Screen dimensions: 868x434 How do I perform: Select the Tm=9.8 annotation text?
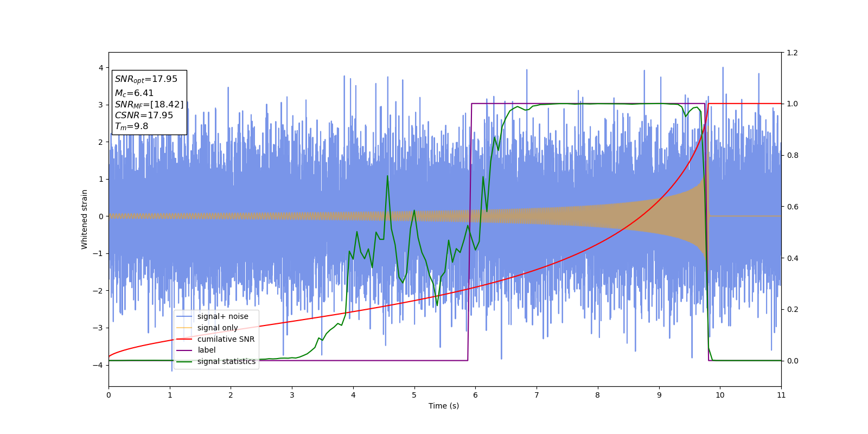coord(131,126)
